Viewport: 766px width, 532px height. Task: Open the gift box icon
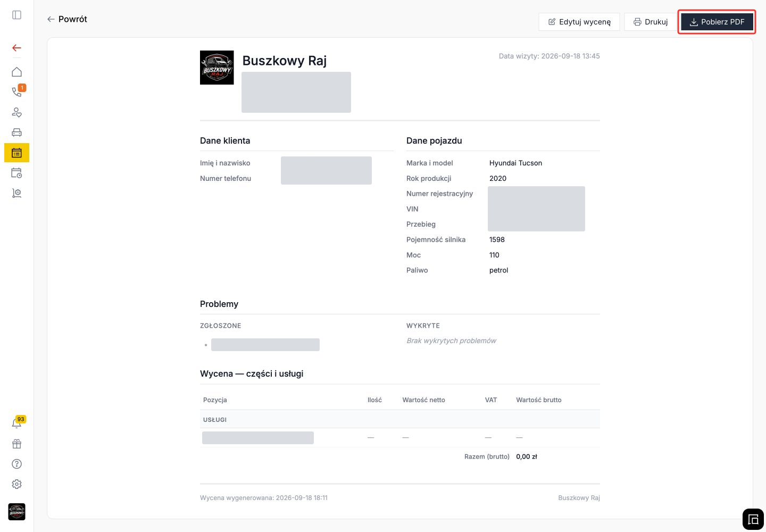[x=16, y=444]
